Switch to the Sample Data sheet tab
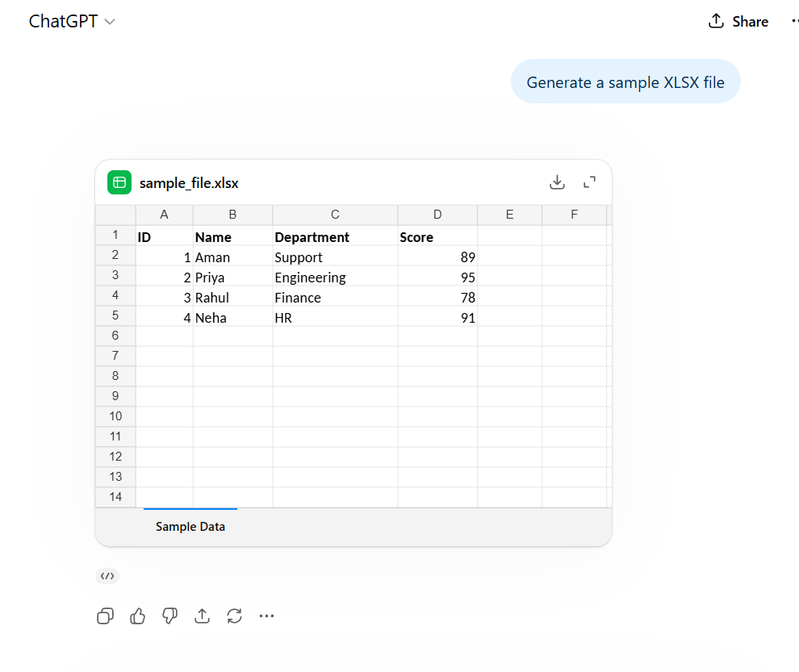Screen dimensions: 799x672 click(x=190, y=526)
